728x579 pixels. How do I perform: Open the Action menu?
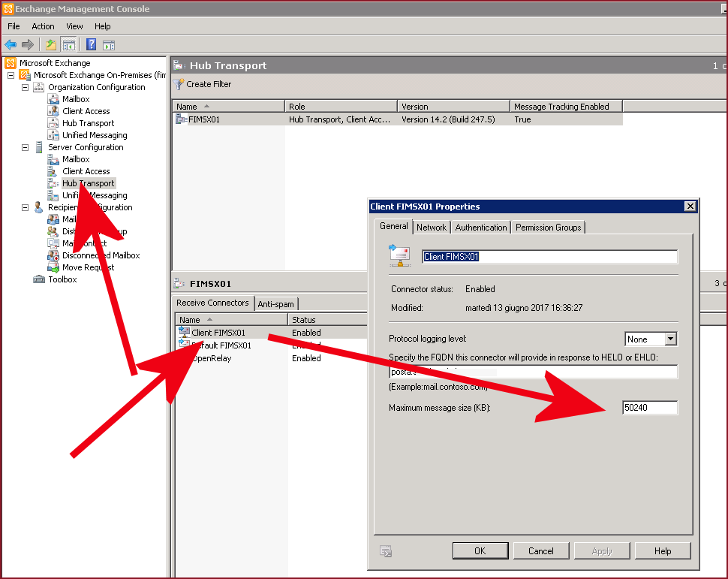tap(43, 26)
